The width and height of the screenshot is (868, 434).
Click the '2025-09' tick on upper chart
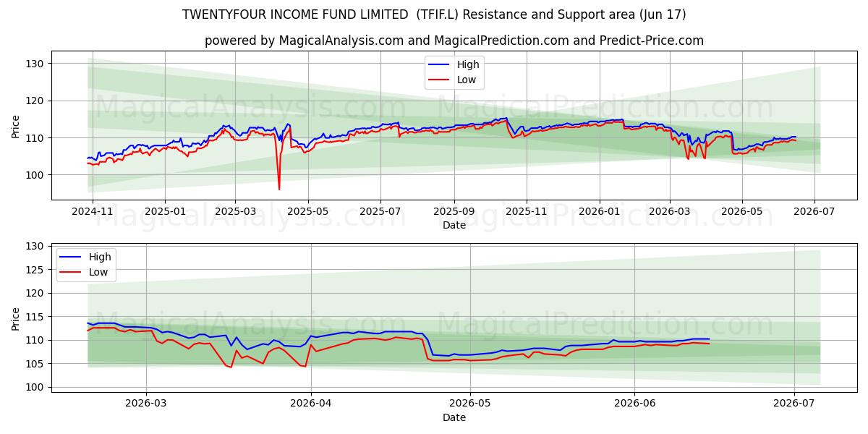454,211
